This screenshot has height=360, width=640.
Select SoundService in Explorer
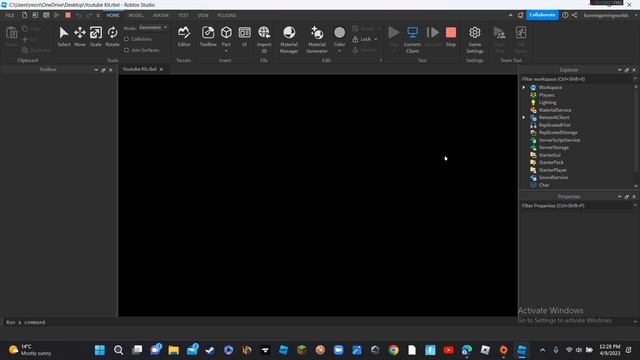pyautogui.click(x=553, y=178)
